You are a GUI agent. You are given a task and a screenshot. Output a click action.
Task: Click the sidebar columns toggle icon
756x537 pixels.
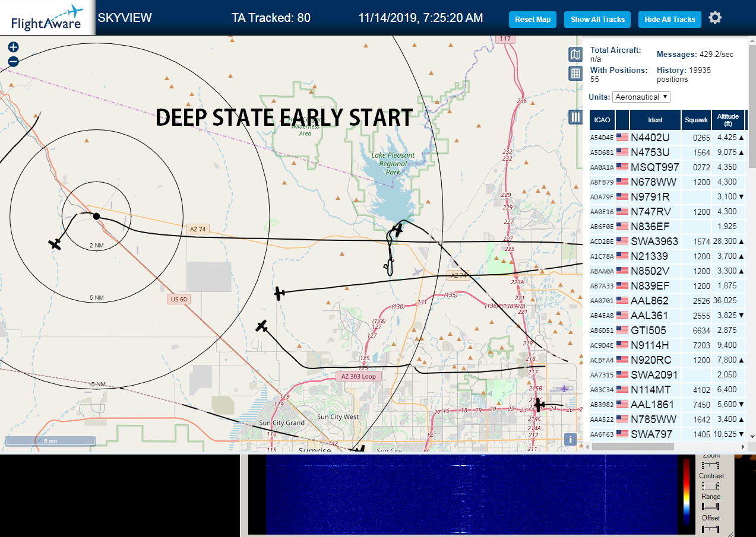pos(575,117)
